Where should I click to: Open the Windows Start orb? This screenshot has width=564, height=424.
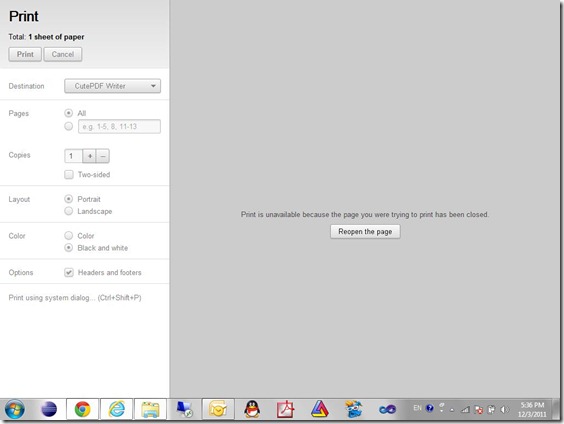[14, 409]
